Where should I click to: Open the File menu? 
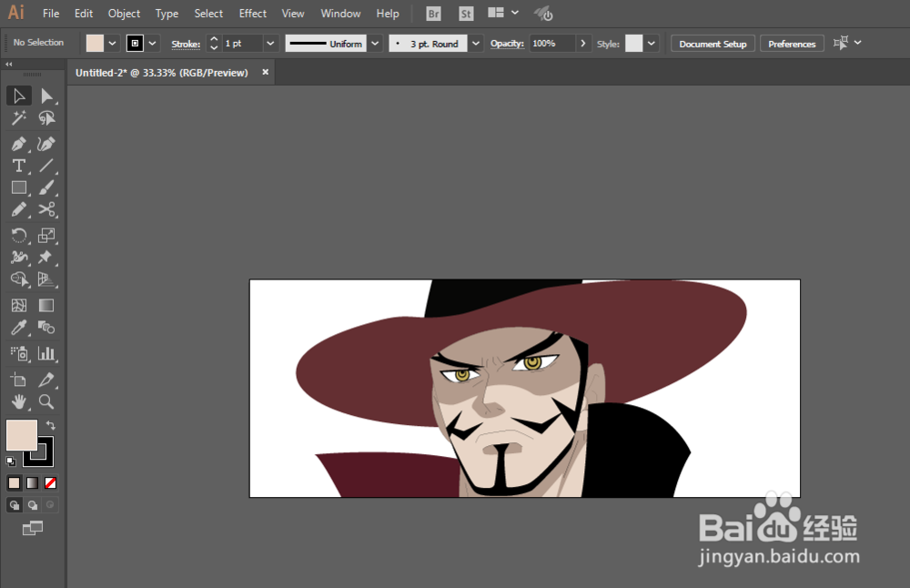[x=51, y=14]
